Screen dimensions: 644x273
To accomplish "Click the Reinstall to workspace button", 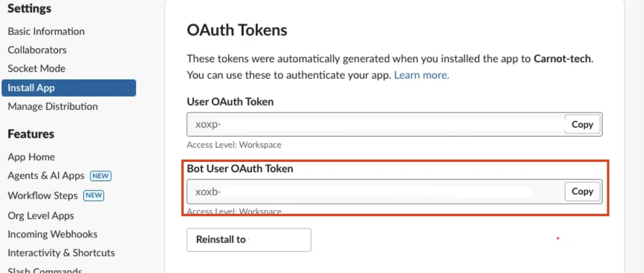I will click(249, 240).
